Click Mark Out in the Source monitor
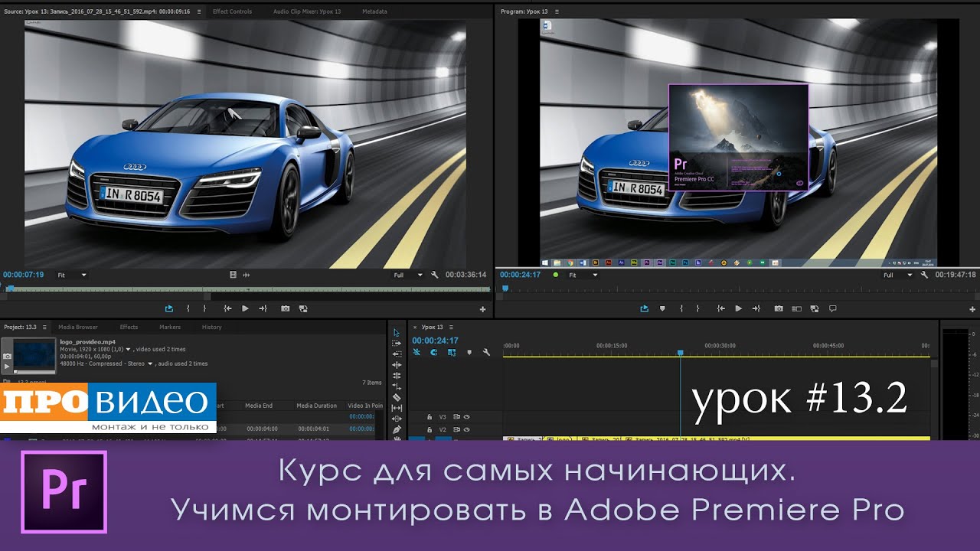 tap(204, 308)
